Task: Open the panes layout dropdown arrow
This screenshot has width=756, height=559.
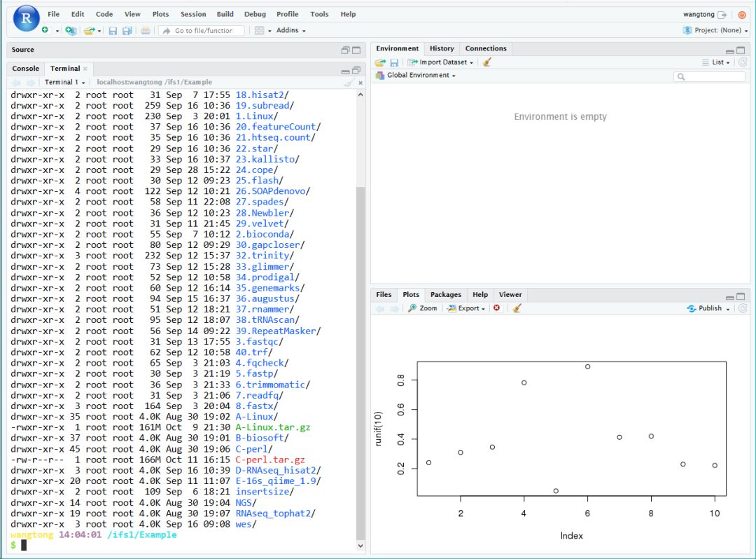Action: click(269, 30)
